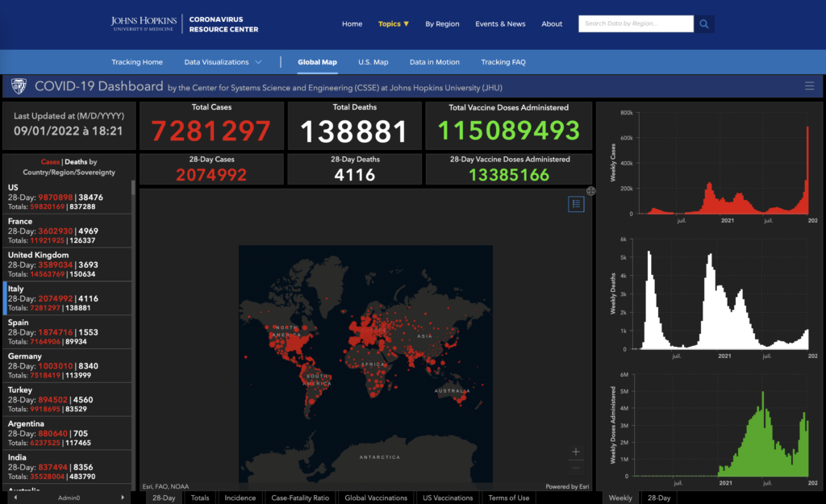Click the search magnifier button
This screenshot has height=504, width=826.
coord(704,24)
